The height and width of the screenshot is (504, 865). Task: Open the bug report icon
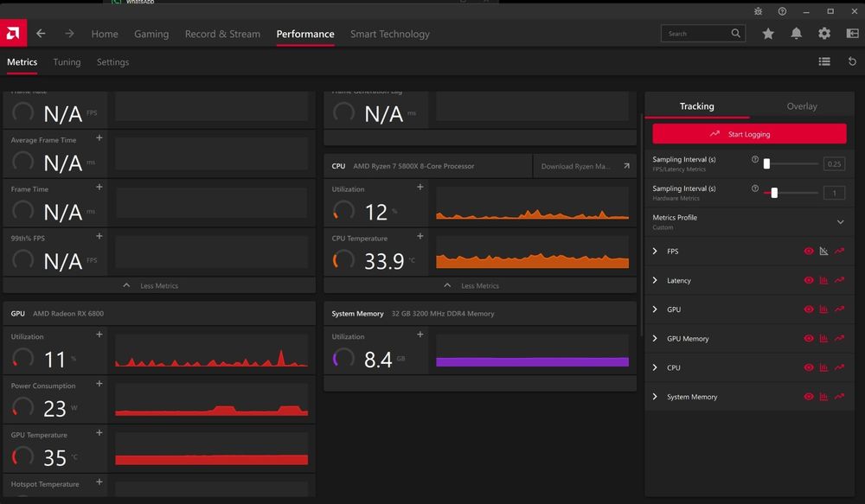758,11
